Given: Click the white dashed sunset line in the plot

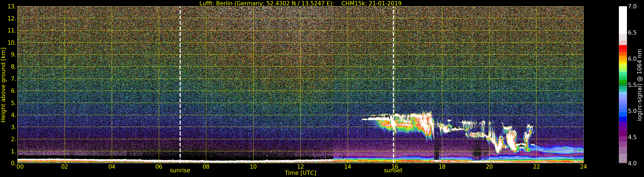Looking at the screenshot, I should coord(394,85).
